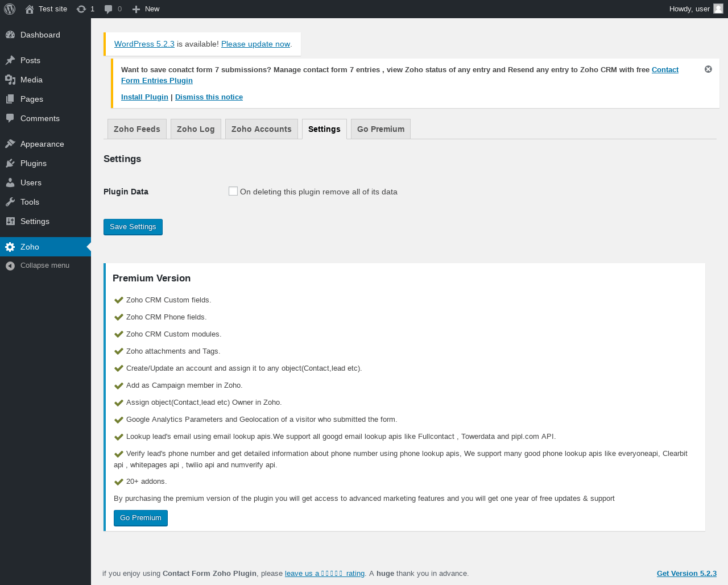
Task: Click the Save Settings button
Action: click(133, 227)
